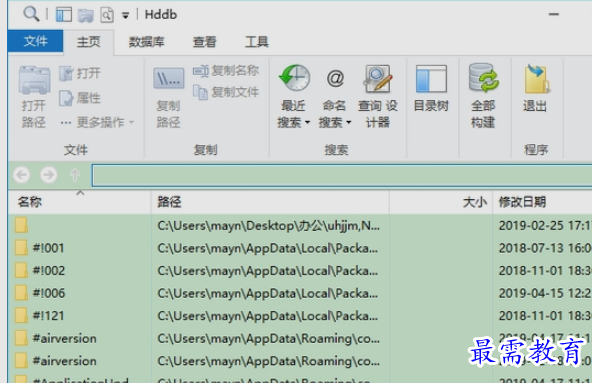Open the 命名搜索 @ icon dropdown

335,96
